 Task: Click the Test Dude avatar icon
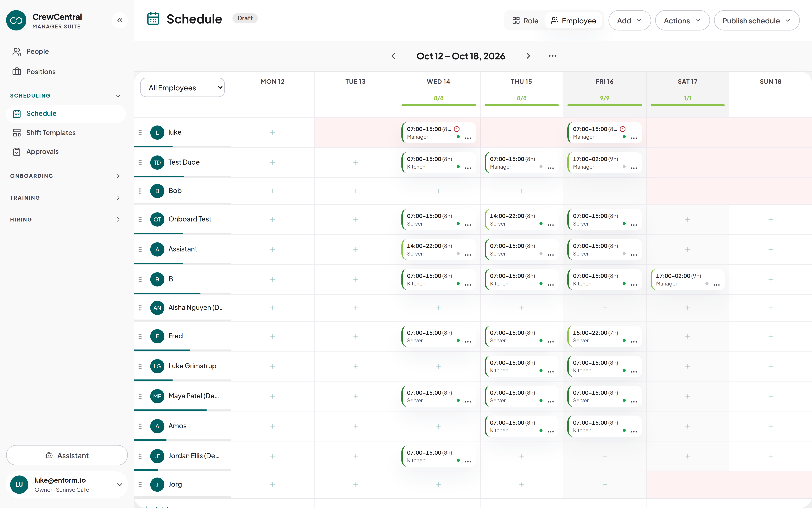pyautogui.click(x=157, y=162)
